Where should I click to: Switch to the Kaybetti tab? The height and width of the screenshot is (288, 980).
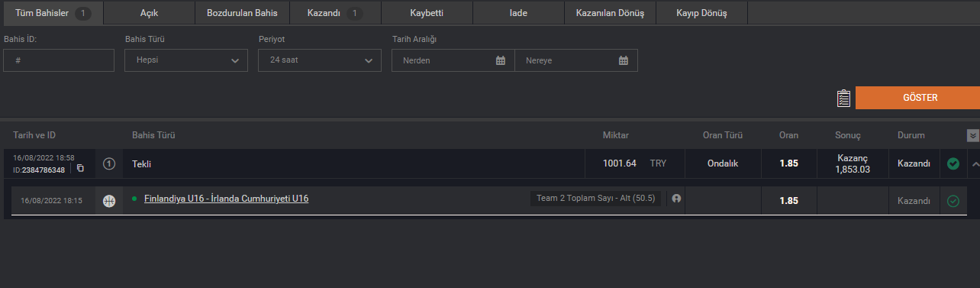427,13
